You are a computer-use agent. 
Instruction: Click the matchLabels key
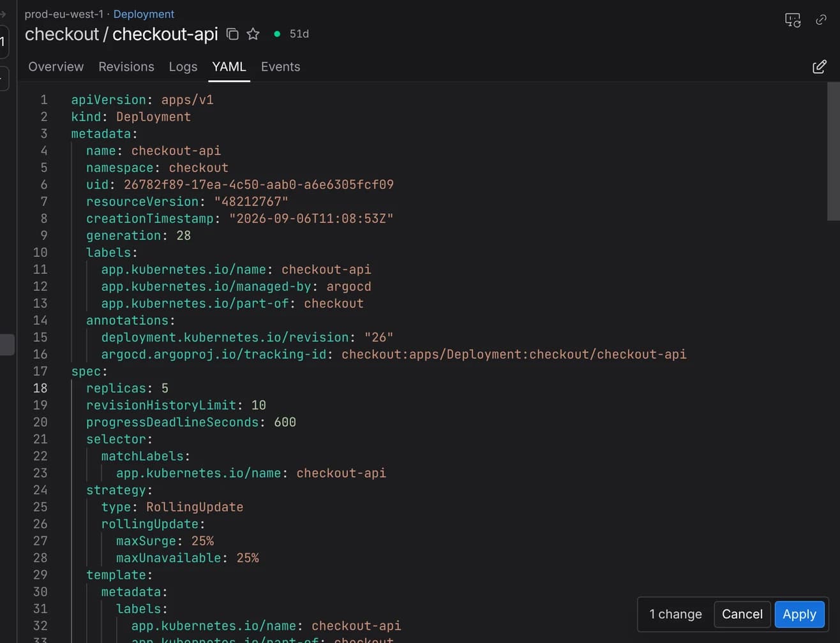click(142, 456)
